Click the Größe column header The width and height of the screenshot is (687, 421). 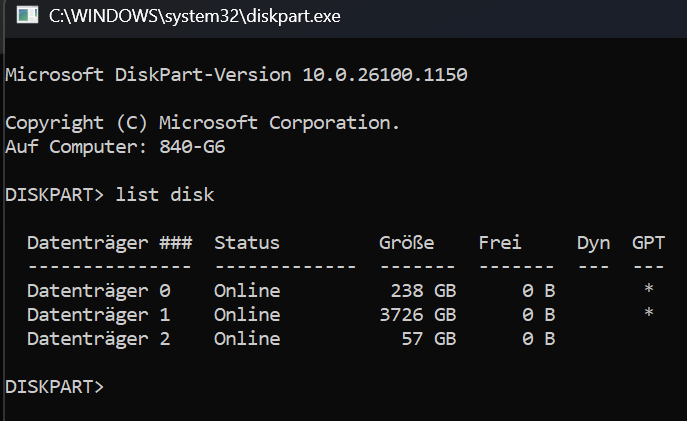tap(407, 243)
